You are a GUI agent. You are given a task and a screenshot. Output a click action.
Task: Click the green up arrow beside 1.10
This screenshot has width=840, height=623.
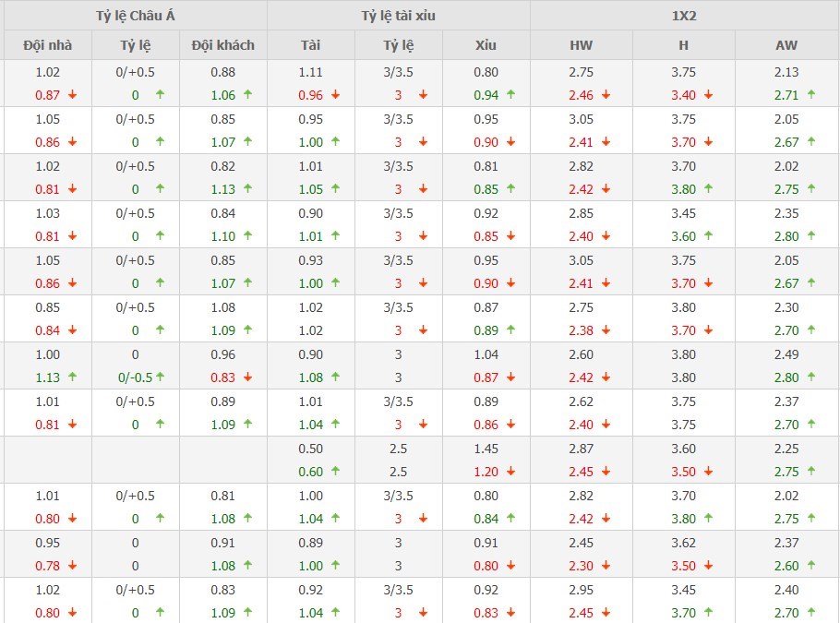coord(247,236)
